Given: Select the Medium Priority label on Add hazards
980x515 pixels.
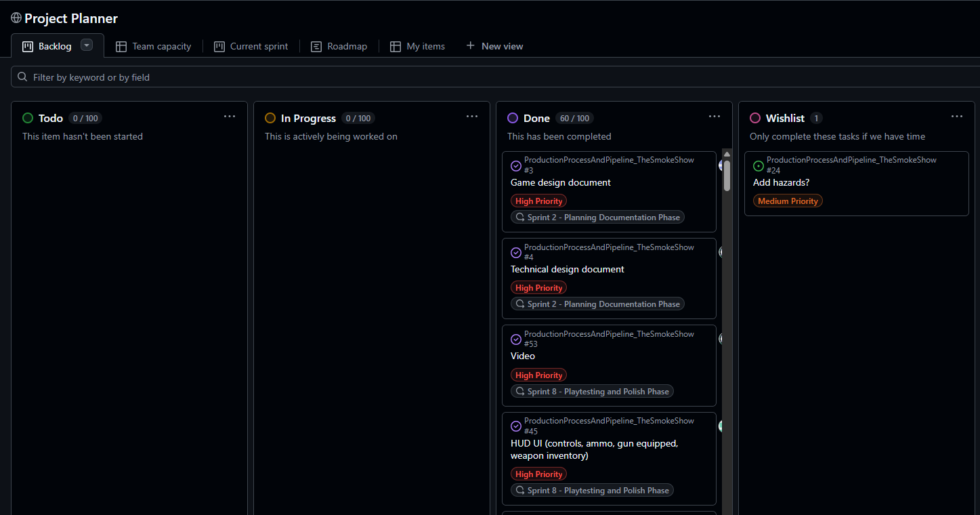Looking at the screenshot, I should [788, 201].
